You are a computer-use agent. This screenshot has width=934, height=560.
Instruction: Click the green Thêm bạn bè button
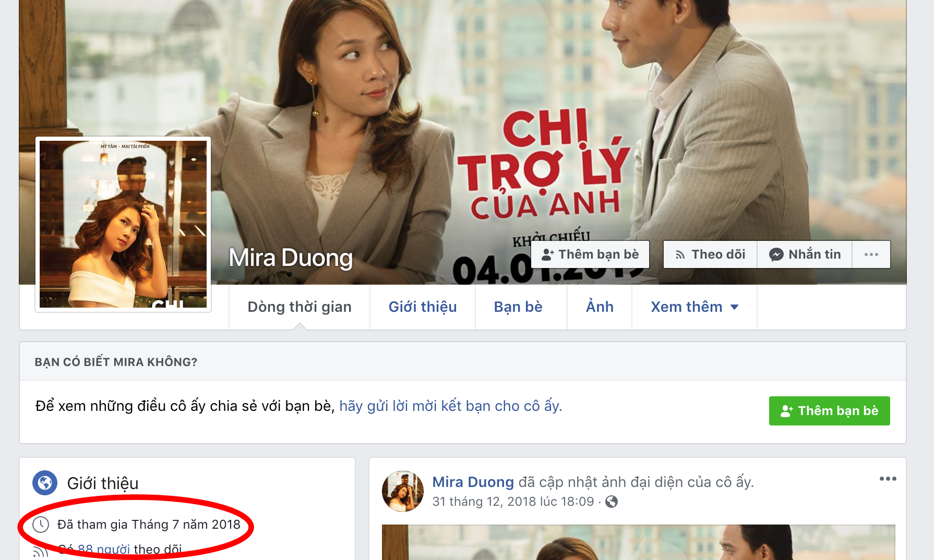(x=829, y=411)
